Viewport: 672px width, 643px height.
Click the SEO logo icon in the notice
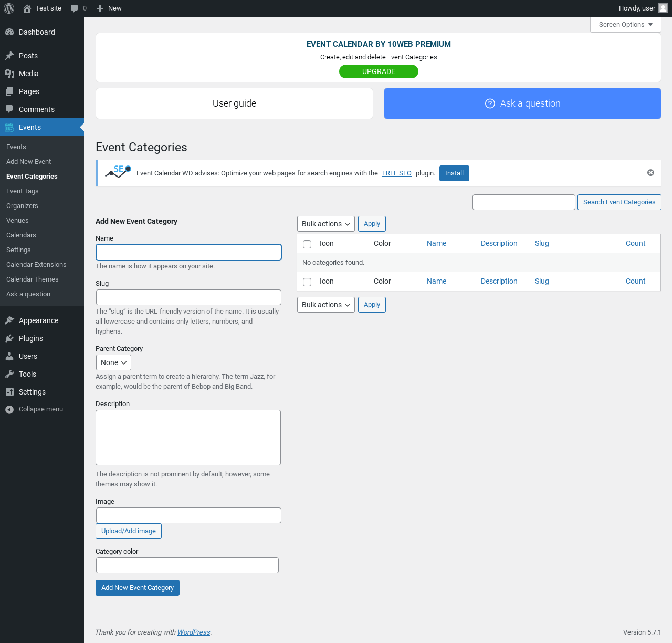[x=118, y=172]
